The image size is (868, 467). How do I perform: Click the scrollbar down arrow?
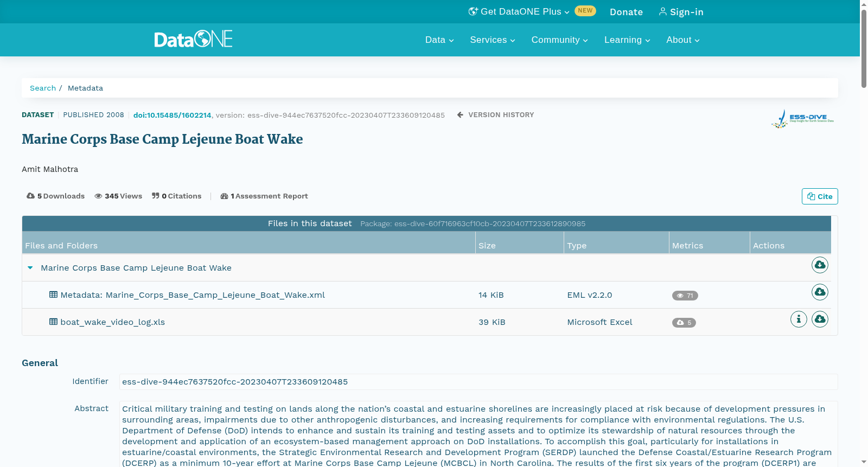coord(864,462)
